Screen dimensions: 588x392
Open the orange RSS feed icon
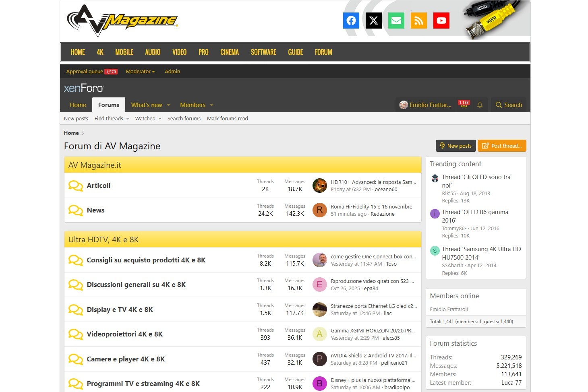click(x=418, y=21)
